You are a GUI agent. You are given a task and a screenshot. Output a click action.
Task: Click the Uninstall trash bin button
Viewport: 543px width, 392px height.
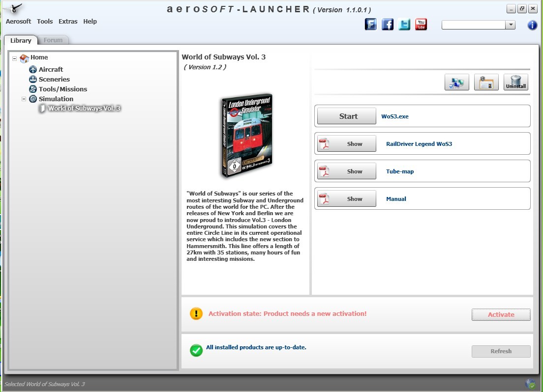point(515,83)
